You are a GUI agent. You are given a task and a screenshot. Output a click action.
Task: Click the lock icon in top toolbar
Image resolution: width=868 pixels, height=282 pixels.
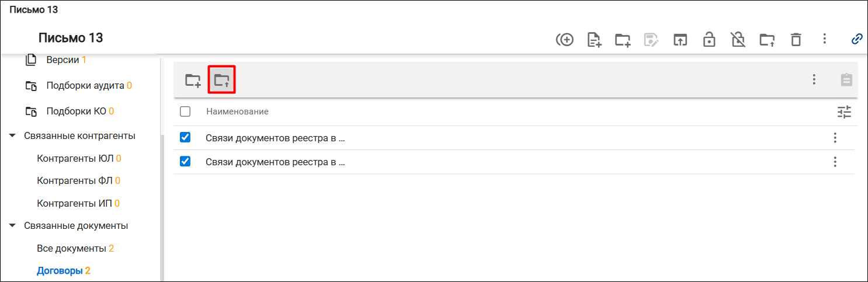point(709,40)
